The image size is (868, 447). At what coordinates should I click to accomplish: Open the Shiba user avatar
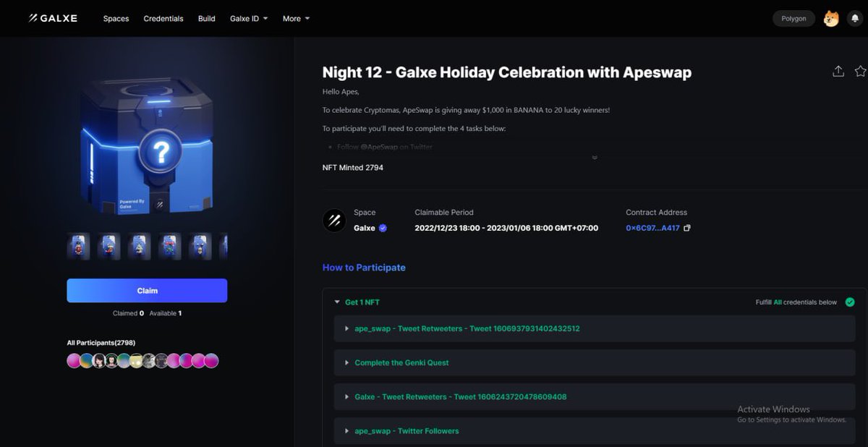(831, 19)
